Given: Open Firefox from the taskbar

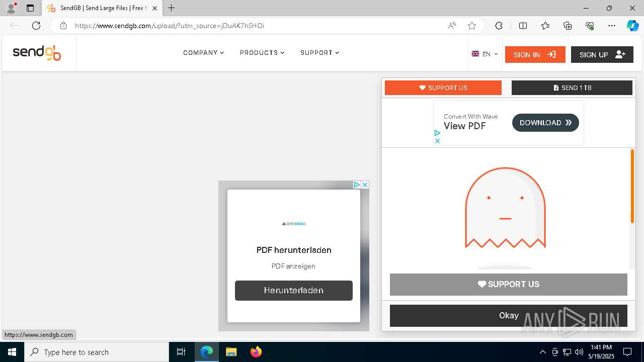Looking at the screenshot, I should tap(256, 352).
